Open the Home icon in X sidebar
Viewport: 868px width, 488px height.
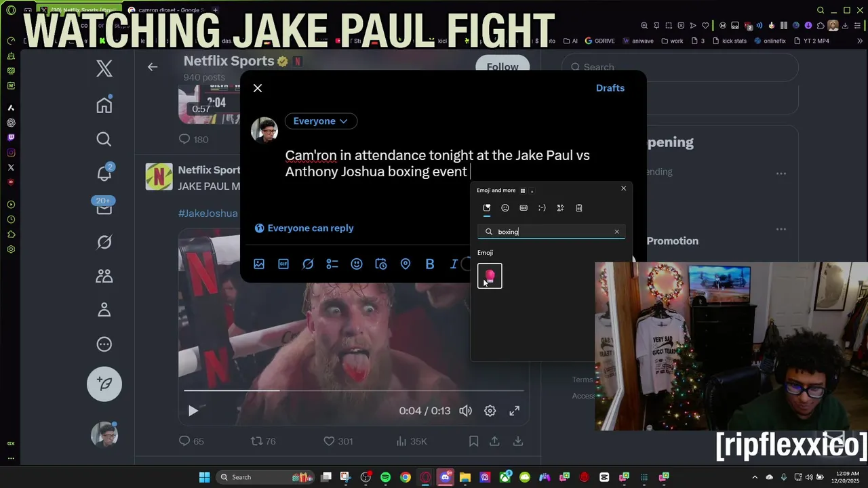pos(104,105)
